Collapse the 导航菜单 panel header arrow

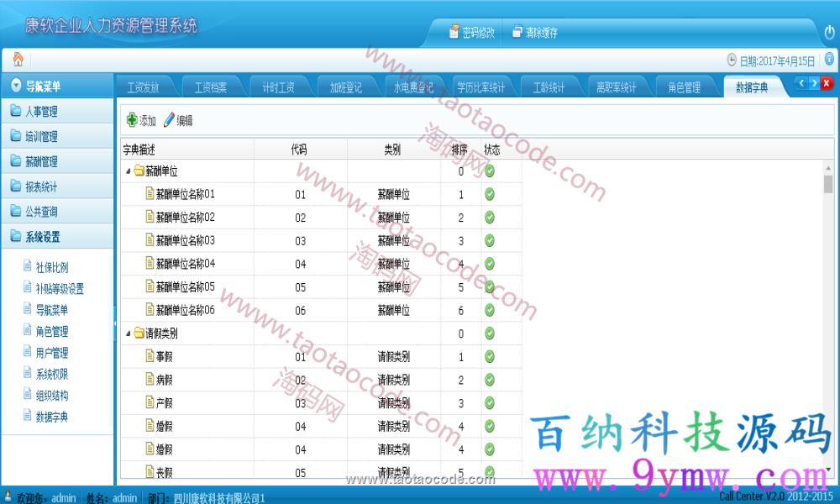click(15, 86)
